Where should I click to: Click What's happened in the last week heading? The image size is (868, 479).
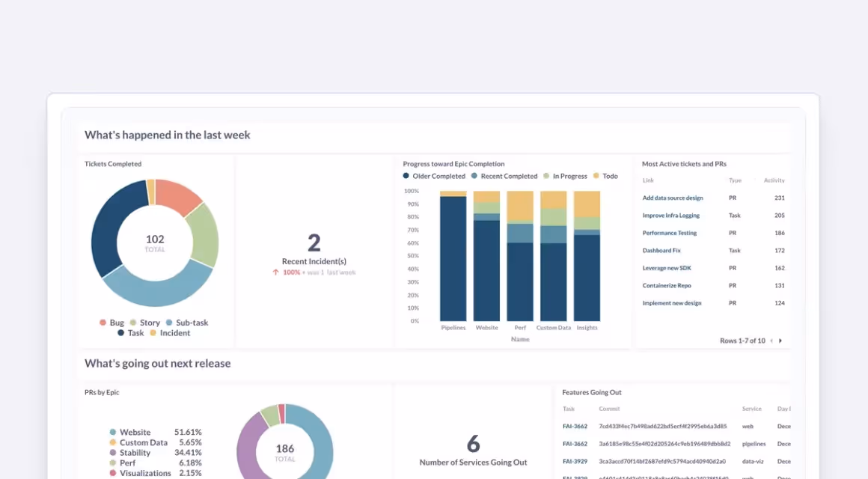tap(167, 135)
